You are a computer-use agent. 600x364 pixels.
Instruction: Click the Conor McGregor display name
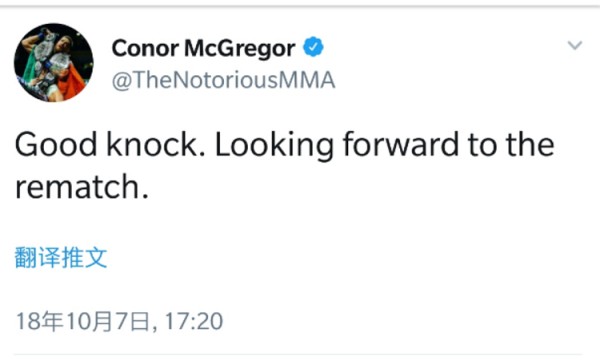coord(203,49)
